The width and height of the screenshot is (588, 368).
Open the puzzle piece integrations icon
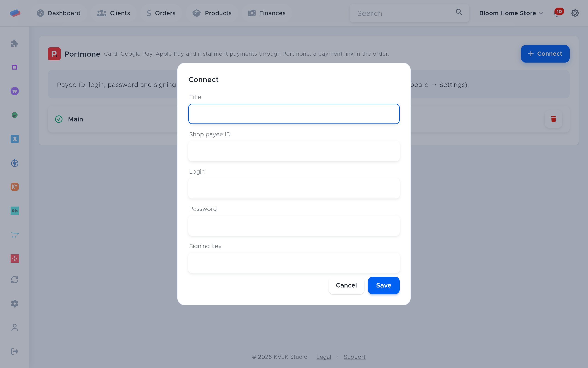click(x=14, y=43)
